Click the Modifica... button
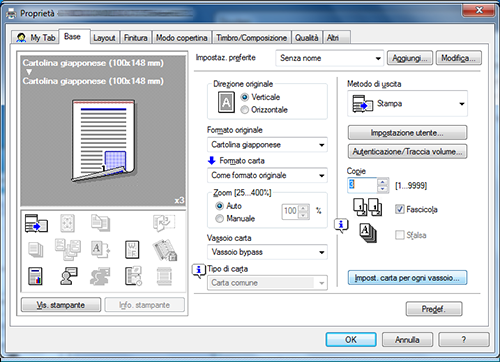This screenshot has height=362, width=500. [459, 58]
